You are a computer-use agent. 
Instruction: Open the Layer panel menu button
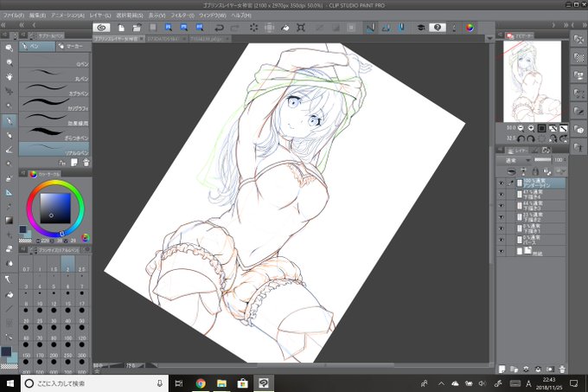[500, 150]
